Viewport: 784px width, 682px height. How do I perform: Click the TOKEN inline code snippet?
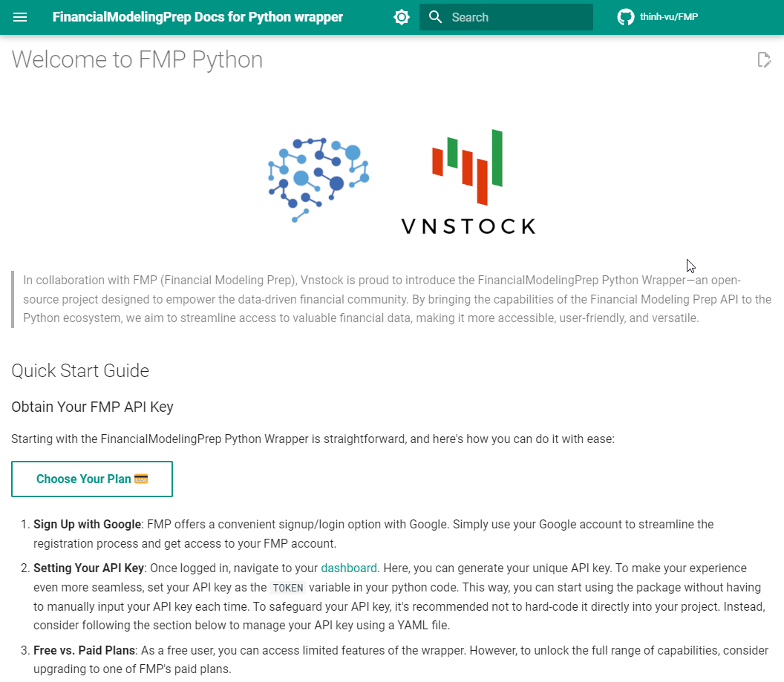pyautogui.click(x=287, y=588)
